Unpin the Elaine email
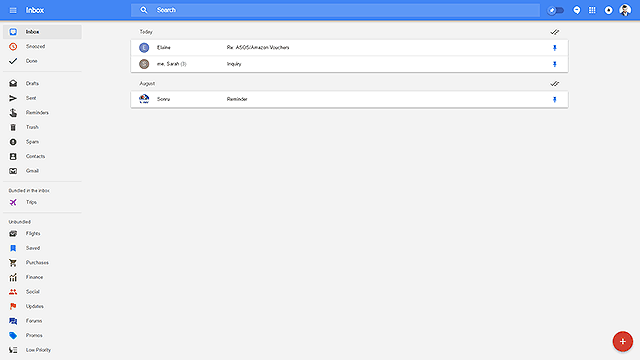The image size is (640, 360). point(554,48)
